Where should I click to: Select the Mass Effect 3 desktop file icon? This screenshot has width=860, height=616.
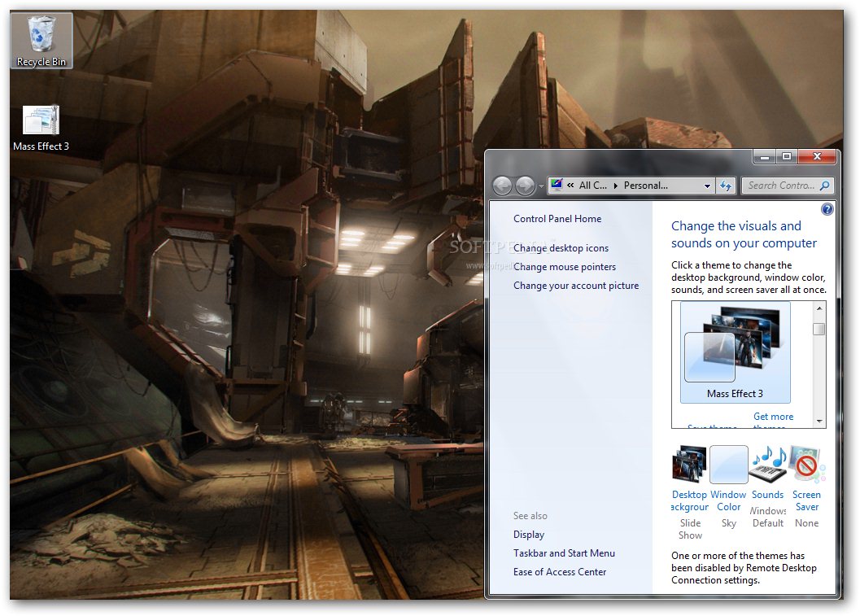tap(41, 129)
